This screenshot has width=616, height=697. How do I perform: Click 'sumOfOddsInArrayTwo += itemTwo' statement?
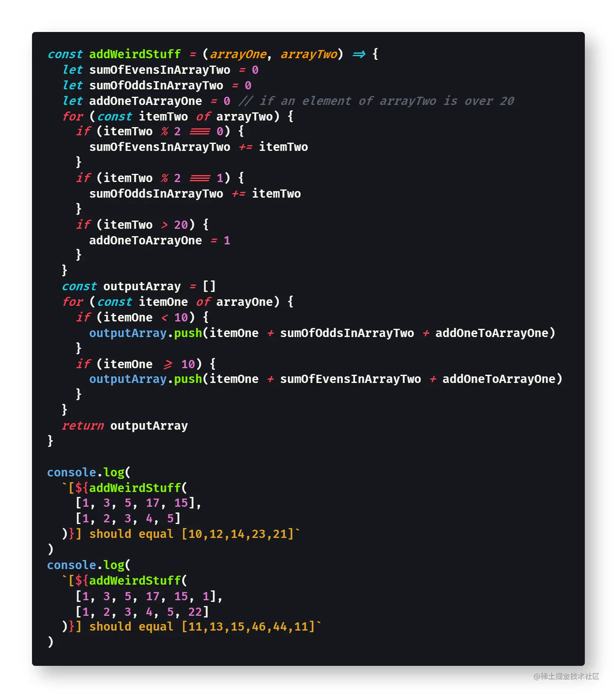[x=195, y=194]
